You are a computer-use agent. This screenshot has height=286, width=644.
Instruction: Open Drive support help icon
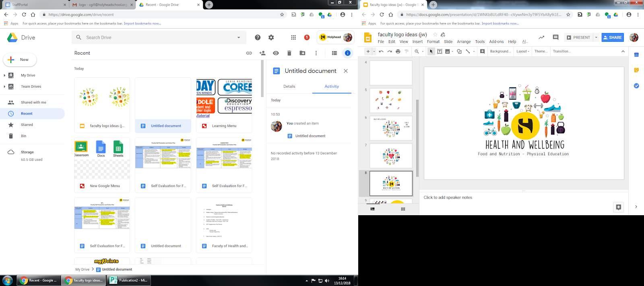tap(258, 37)
